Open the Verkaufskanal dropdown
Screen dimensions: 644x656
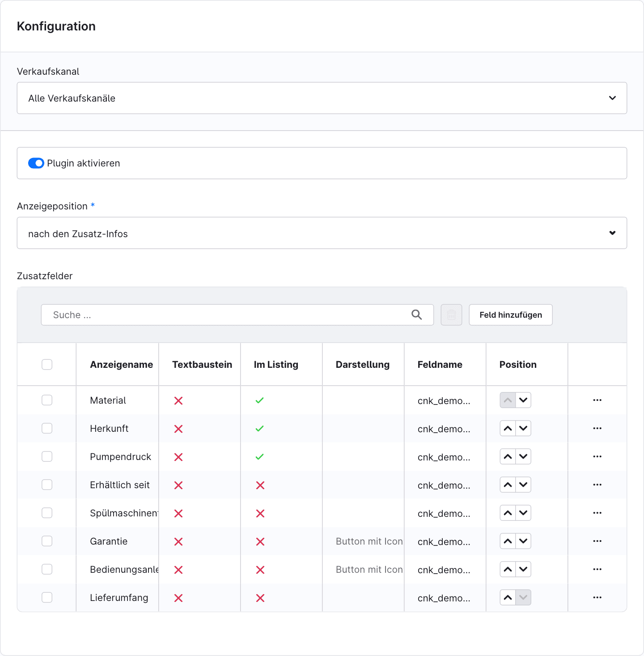coord(322,98)
